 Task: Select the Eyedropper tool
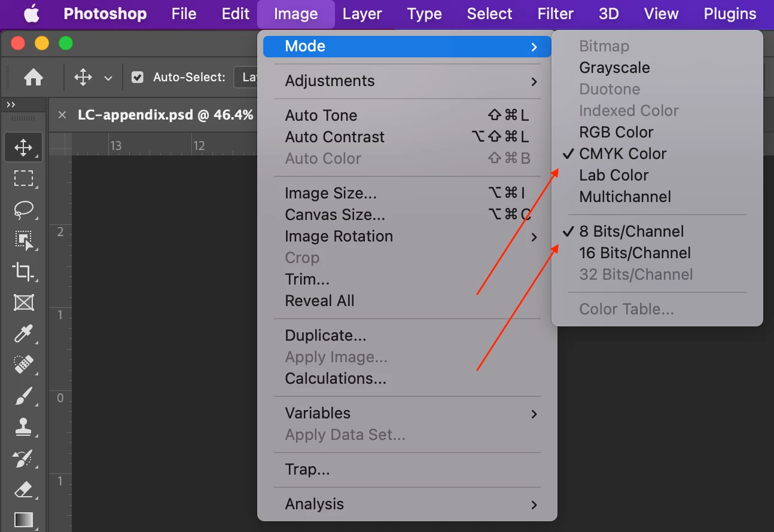pos(23,334)
